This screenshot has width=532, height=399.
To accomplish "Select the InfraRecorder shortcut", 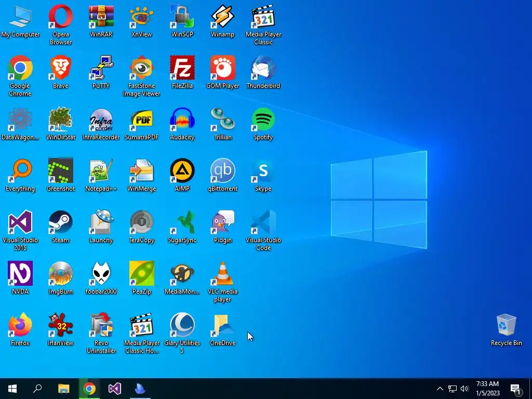I will pyautogui.click(x=101, y=124).
